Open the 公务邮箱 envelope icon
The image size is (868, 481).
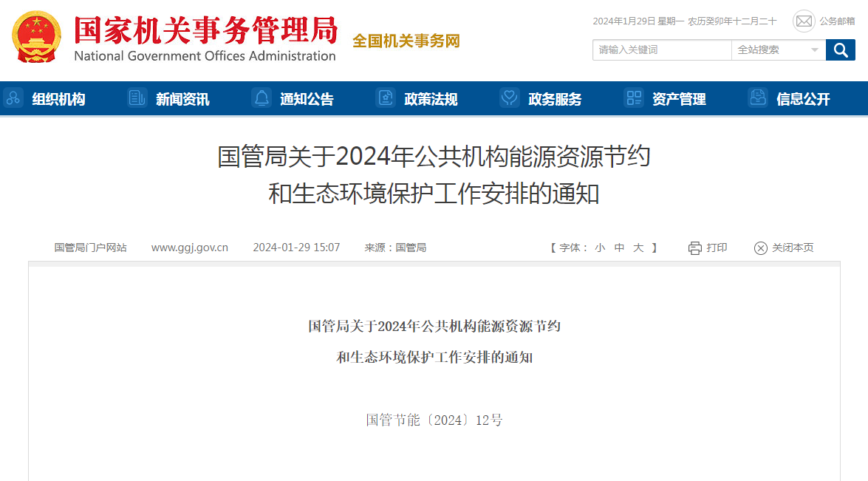click(x=804, y=21)
